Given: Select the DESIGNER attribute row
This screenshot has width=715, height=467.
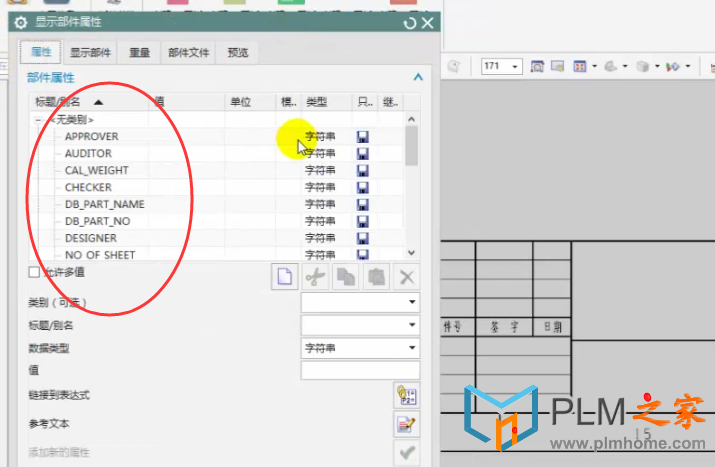Looking at the screenshot, I should click(x=217, y=238).
